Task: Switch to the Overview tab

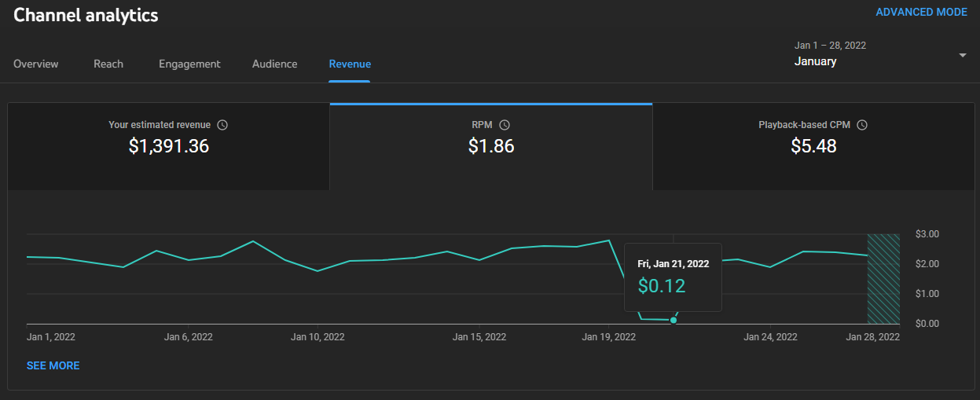Action: coord(36,64)
